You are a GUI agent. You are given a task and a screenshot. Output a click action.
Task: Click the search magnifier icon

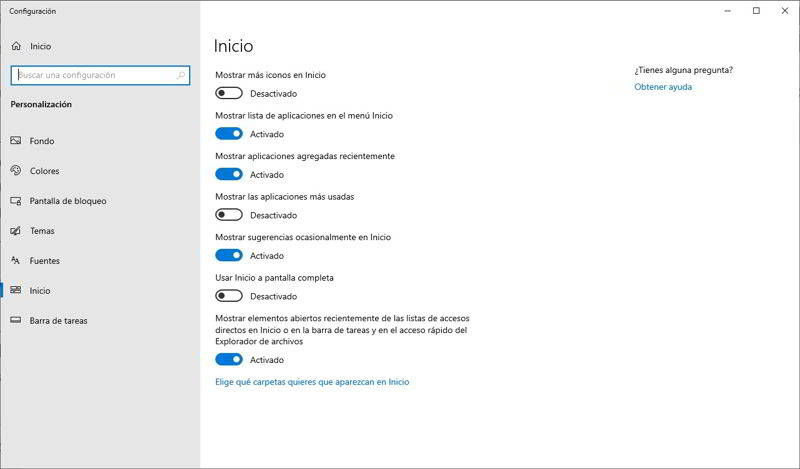(x=181, y=75)
